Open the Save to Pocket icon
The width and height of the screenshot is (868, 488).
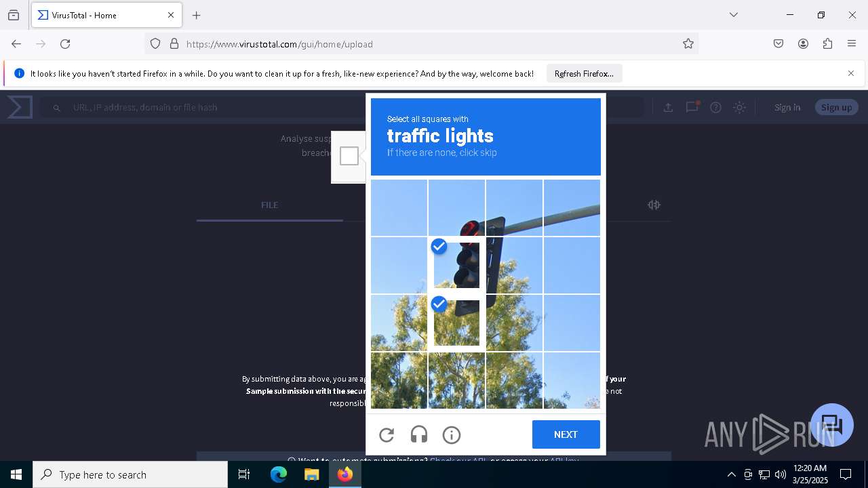point(778,44)
